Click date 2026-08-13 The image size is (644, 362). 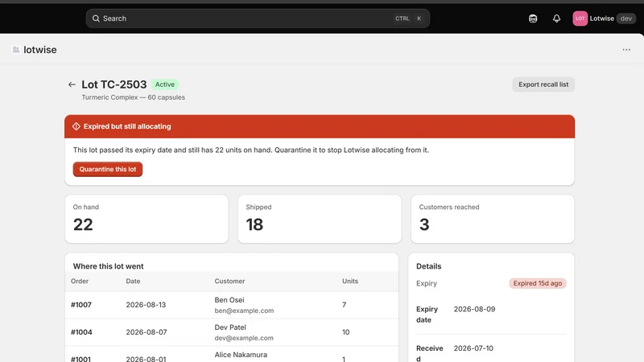(x=146, y=305)
